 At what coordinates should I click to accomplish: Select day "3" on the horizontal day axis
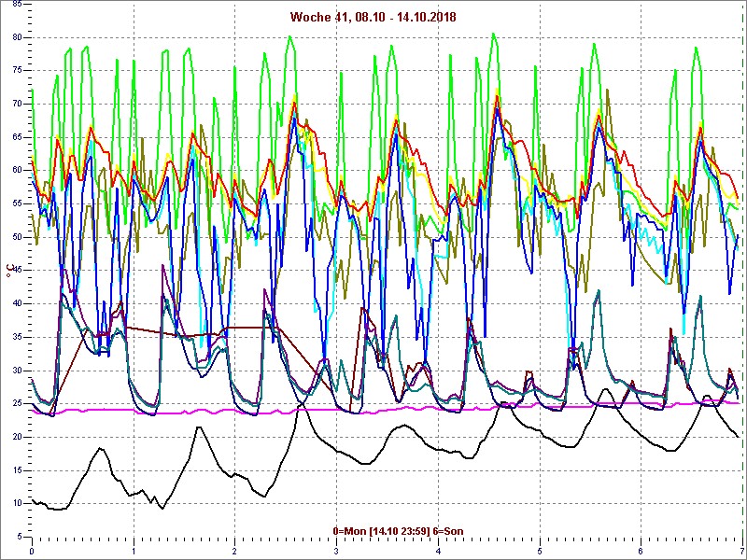[x=337, y=552]
